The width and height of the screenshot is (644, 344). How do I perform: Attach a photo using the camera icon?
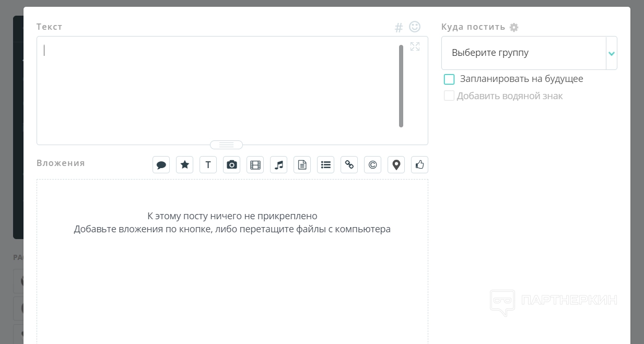pyautogui.click(x=232, y=165)
